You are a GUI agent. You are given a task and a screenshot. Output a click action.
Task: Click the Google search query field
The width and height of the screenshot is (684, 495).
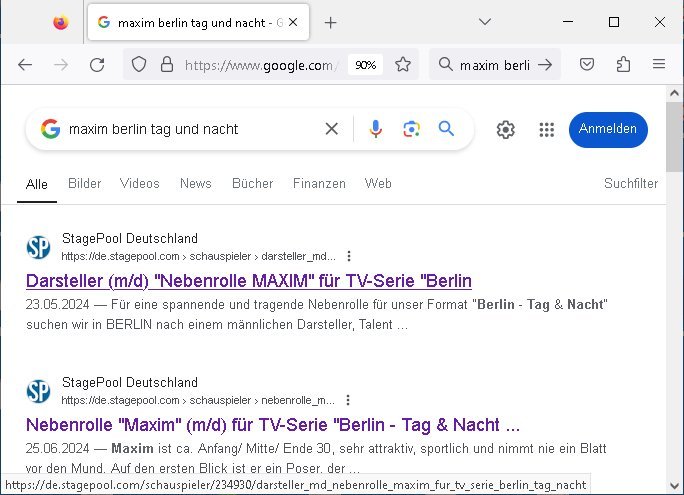(192, 129)
